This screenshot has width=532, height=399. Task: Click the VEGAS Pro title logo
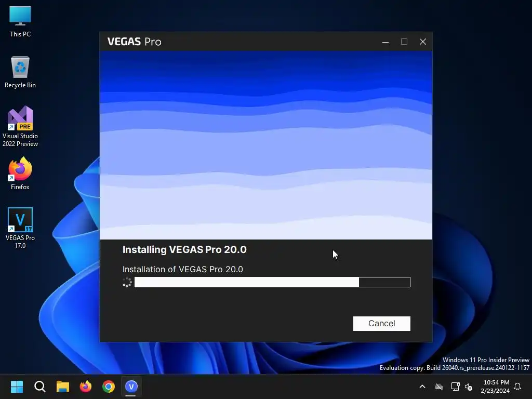[135, 42]
